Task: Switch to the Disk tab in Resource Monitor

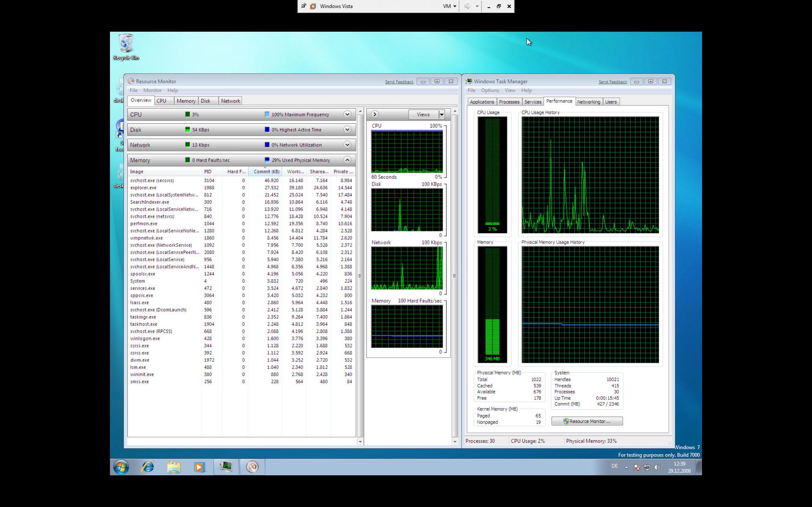Action: 208,101
